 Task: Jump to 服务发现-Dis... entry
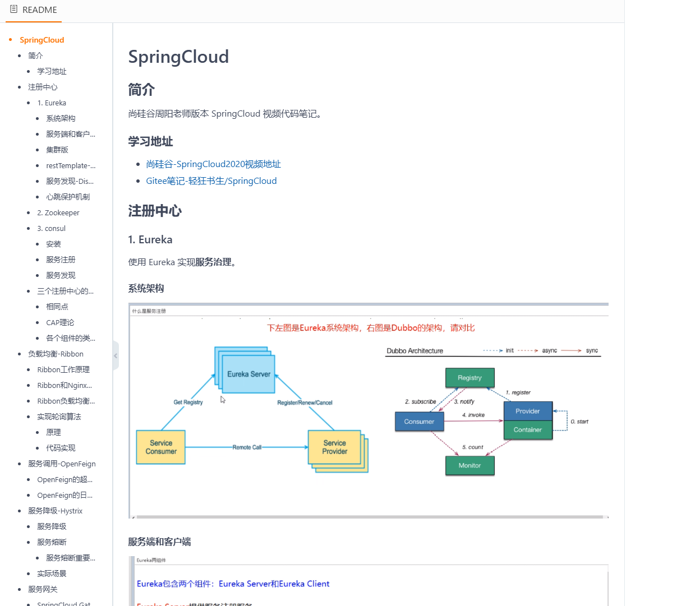click(x=70, y=181)
